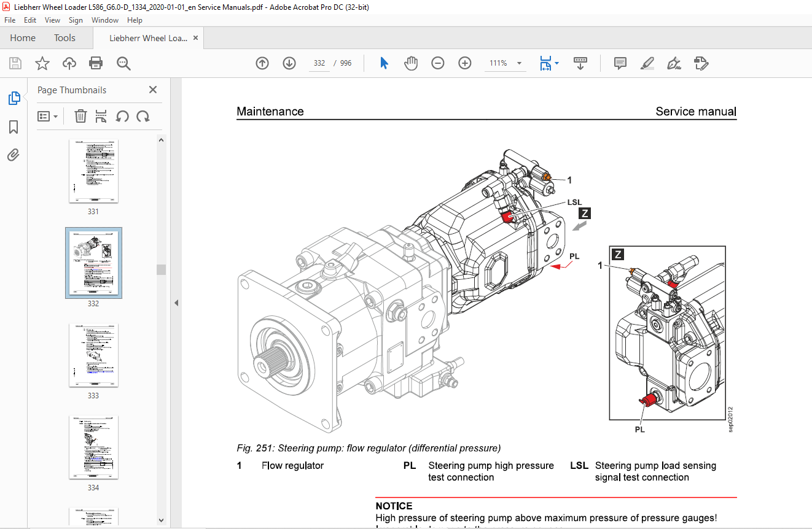Click the upload to cloud icon
The image size is (812, 529).
coord(69,63)
